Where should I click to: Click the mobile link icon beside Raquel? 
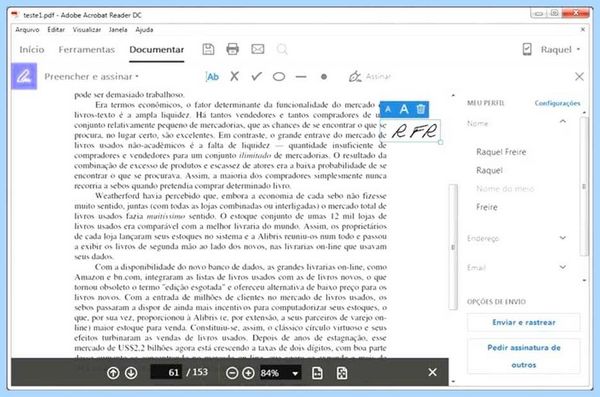pyautogui.click(x=527, y=49)
